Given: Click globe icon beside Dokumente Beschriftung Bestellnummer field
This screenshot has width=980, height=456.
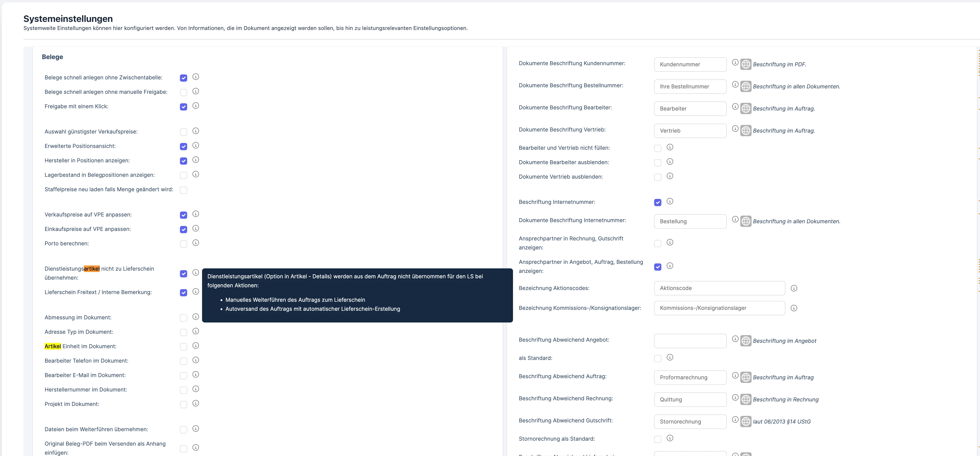Looking at the screenshot, I should tap(746, 86).
